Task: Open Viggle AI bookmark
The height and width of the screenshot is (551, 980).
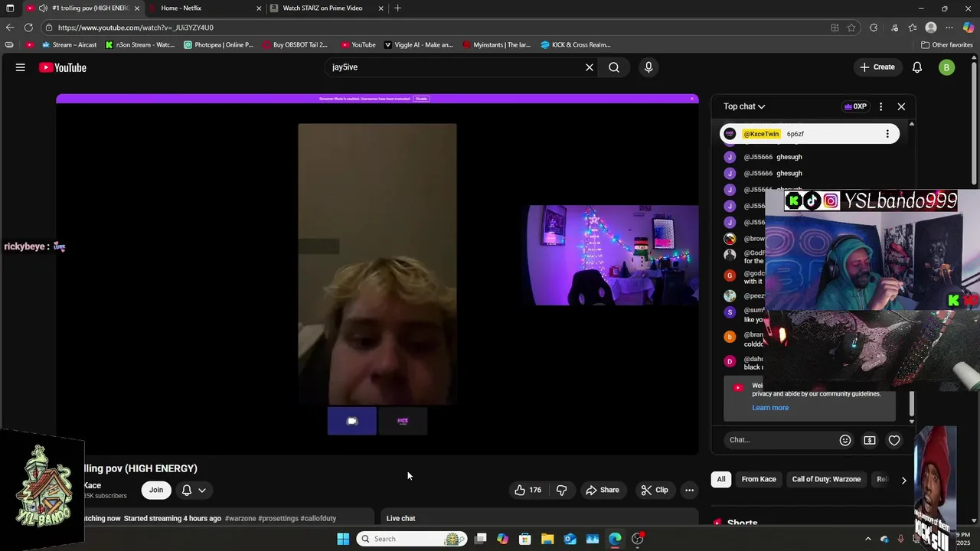Action: 419,45
